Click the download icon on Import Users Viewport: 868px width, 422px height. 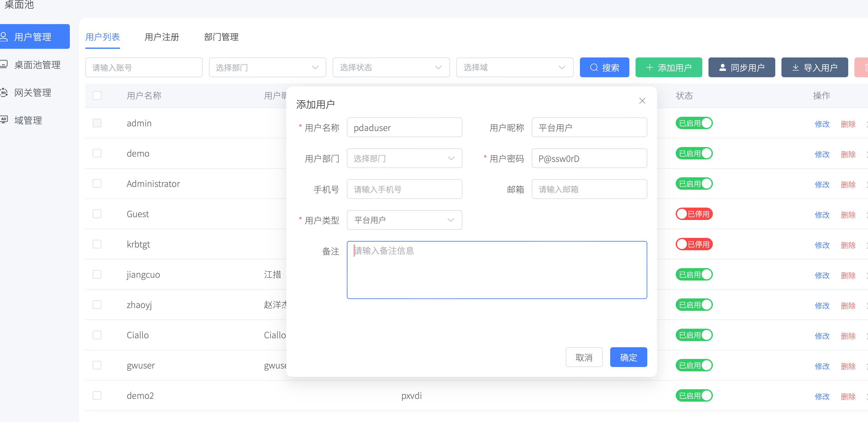(x=795, y=67)
